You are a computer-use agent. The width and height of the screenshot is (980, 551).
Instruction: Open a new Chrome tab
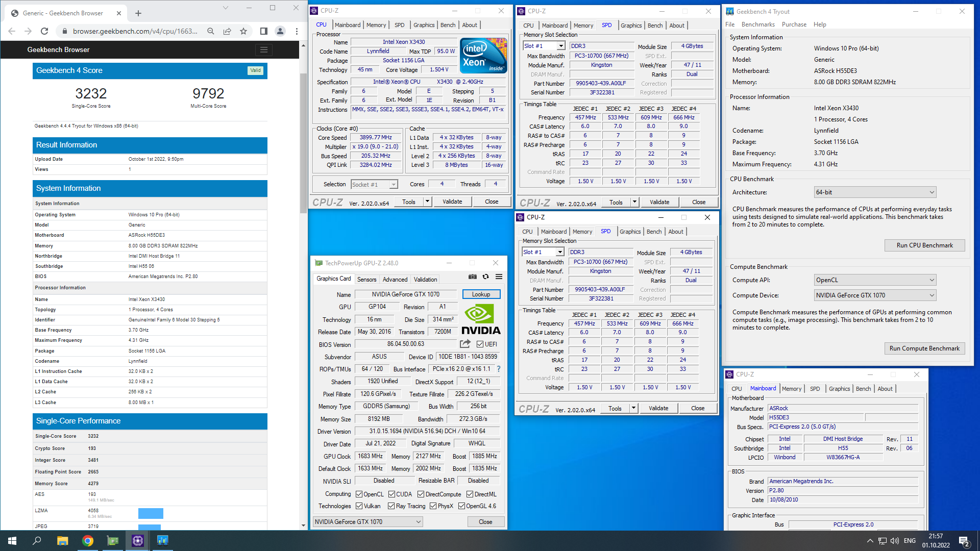pyautogui.click(x=138, y=13)
